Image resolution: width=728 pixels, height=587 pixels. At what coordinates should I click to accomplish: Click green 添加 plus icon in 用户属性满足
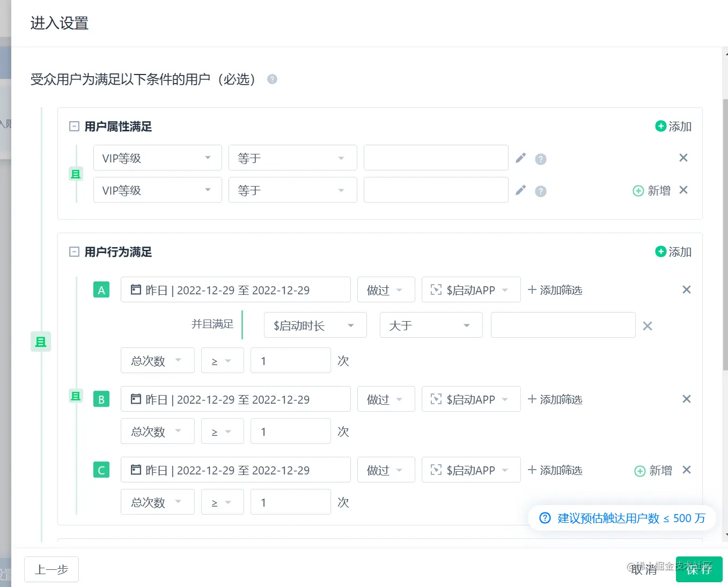point(660,126)
